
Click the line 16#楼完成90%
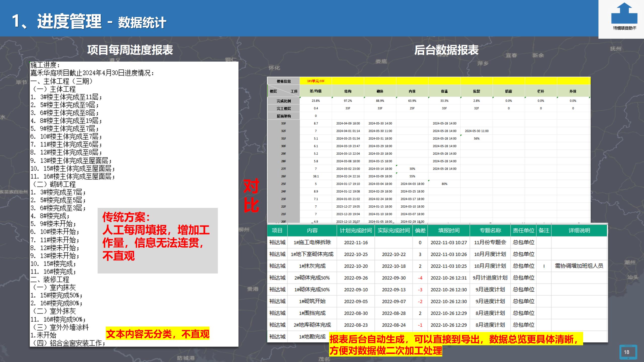(58, 319)
